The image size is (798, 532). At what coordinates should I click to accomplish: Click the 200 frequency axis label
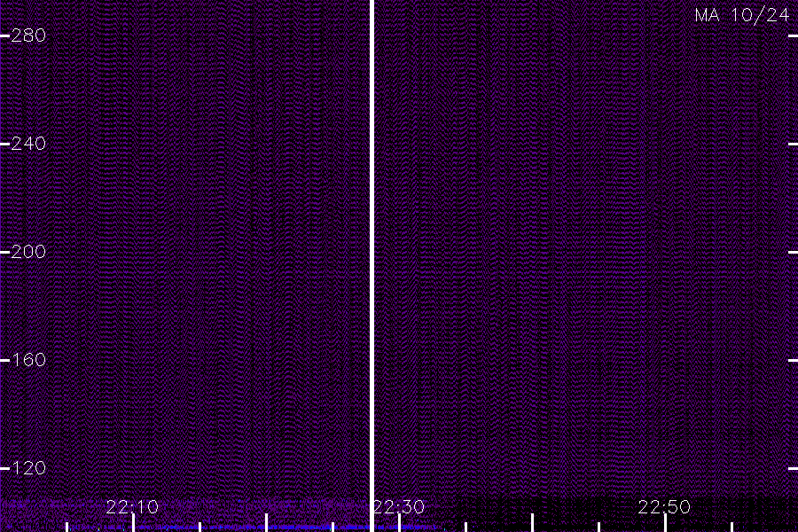tap(28, 252)
